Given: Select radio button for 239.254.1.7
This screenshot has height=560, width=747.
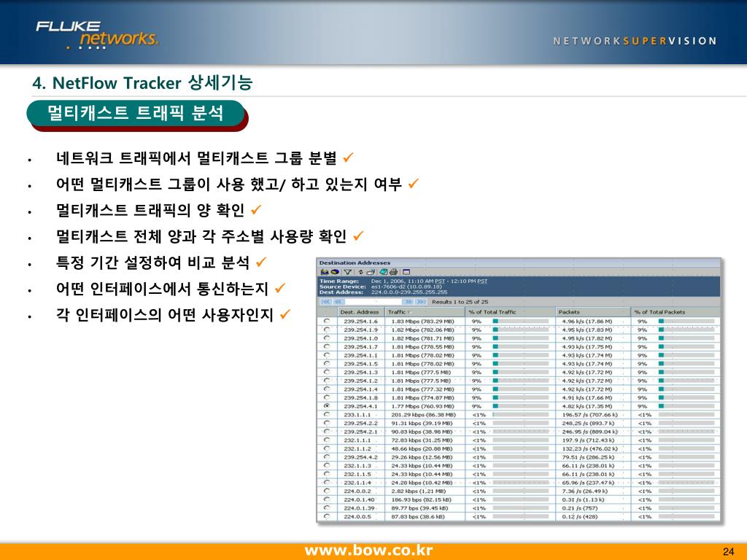Looking at the screenshot, I should pos(327,346).
